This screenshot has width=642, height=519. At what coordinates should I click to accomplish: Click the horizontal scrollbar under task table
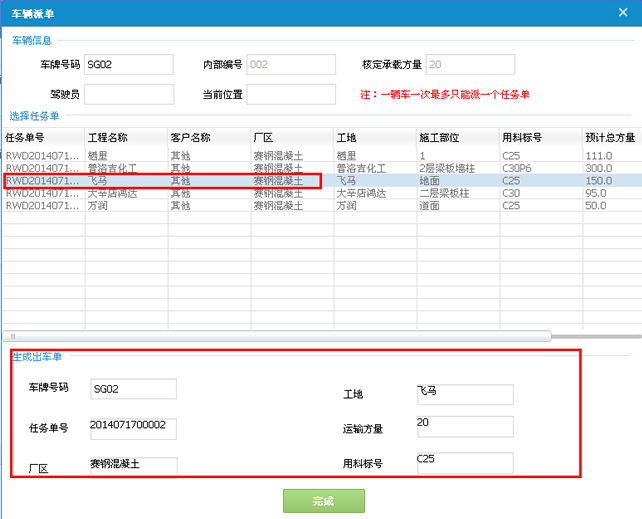(278, 336)
